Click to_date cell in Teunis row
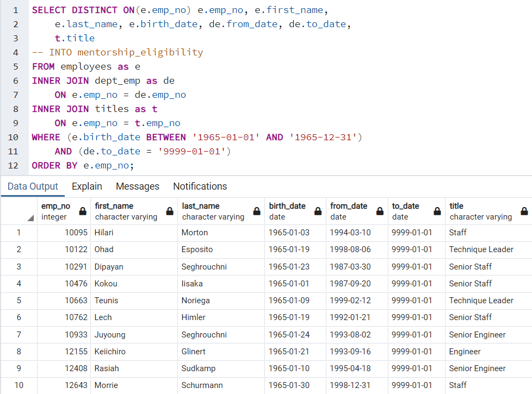This screenshot has height=394, width=532. coord(417,301)
